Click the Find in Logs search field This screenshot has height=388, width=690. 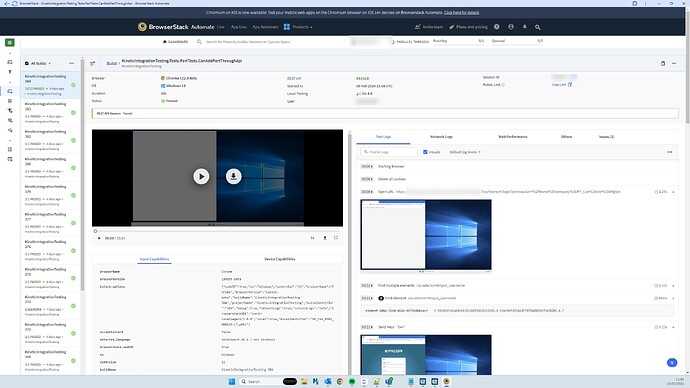point(389,152)
